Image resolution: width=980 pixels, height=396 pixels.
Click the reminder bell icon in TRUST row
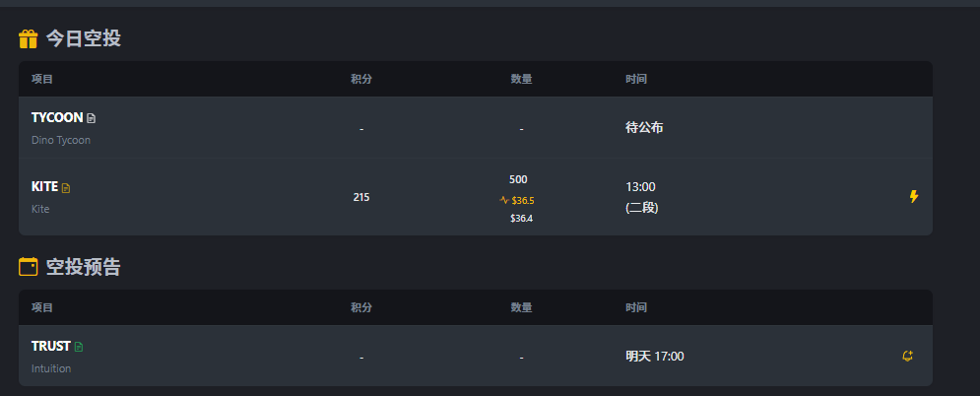pyautogui.click(x=907, y=356)
